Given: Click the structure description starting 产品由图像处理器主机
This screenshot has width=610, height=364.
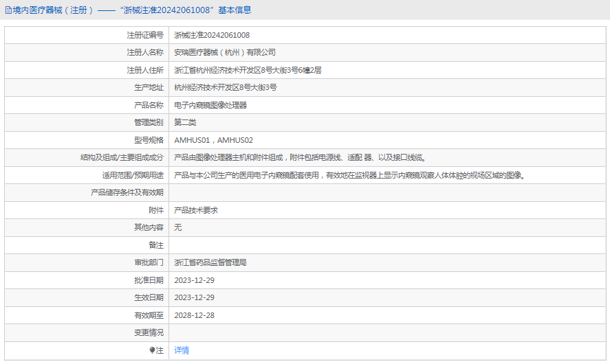Looking at the screenshot, I should pyautogui.click(x=301, y=157).
